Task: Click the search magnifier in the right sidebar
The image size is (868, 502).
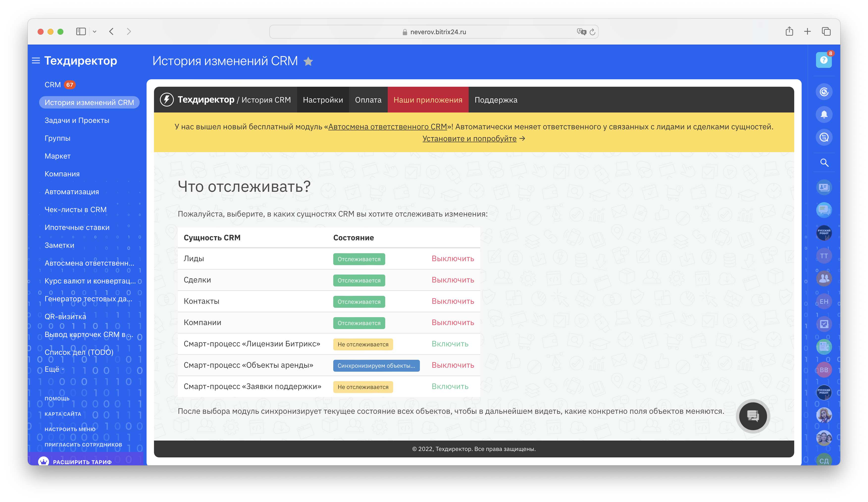Action: pos(824,163)
